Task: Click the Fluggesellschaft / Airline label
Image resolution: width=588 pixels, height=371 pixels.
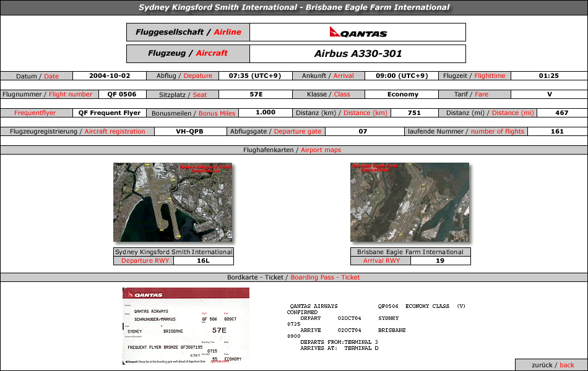Action: [188, 32]
